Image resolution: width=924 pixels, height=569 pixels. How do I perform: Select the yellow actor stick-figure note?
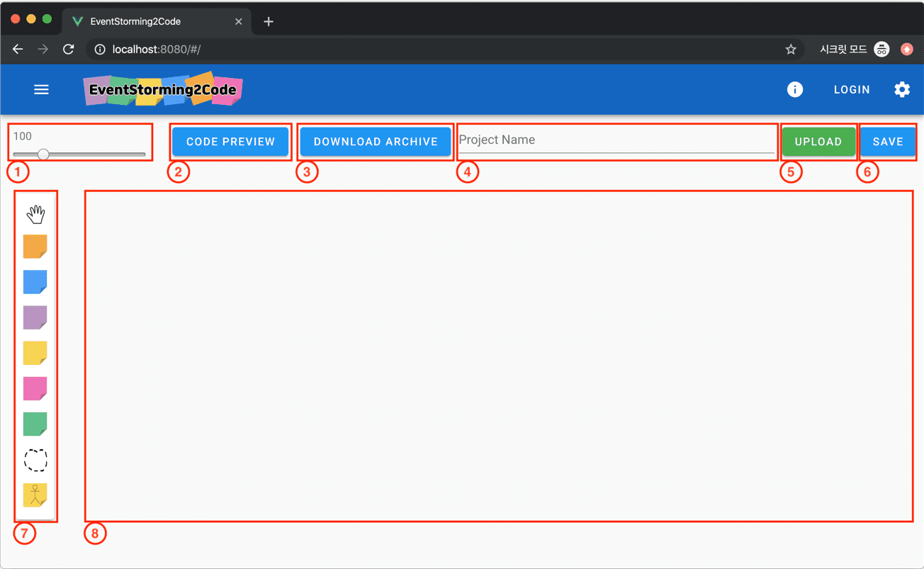[x=35, y=495]
